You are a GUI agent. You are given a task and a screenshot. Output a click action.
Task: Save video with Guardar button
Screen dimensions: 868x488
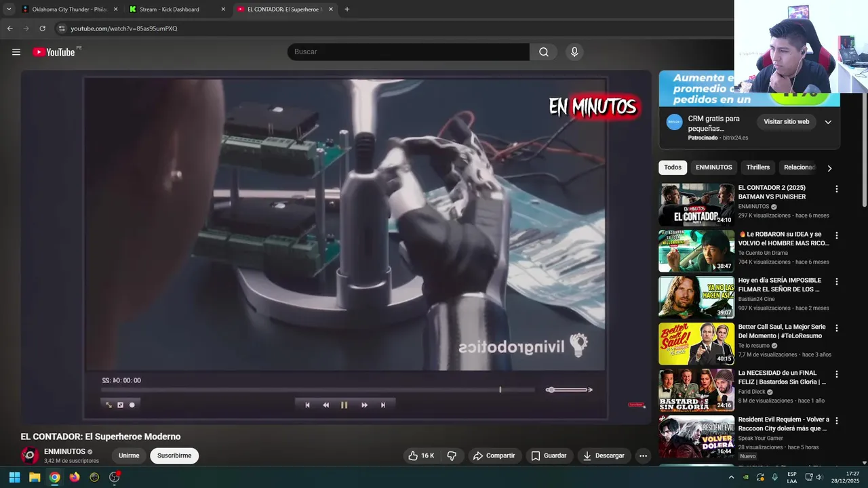pos(549,455)
